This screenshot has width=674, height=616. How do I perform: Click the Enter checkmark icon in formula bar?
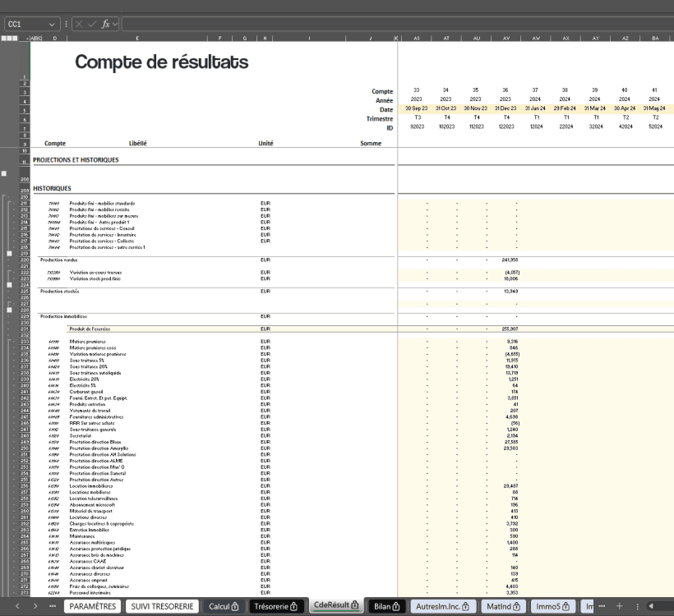(92, 24)
